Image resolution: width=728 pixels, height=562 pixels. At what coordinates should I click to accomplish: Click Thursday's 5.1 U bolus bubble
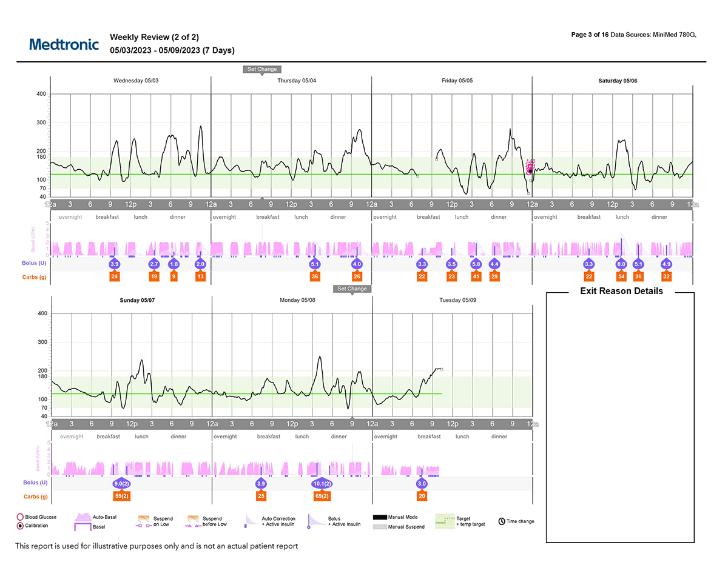[x=315, y=264]
